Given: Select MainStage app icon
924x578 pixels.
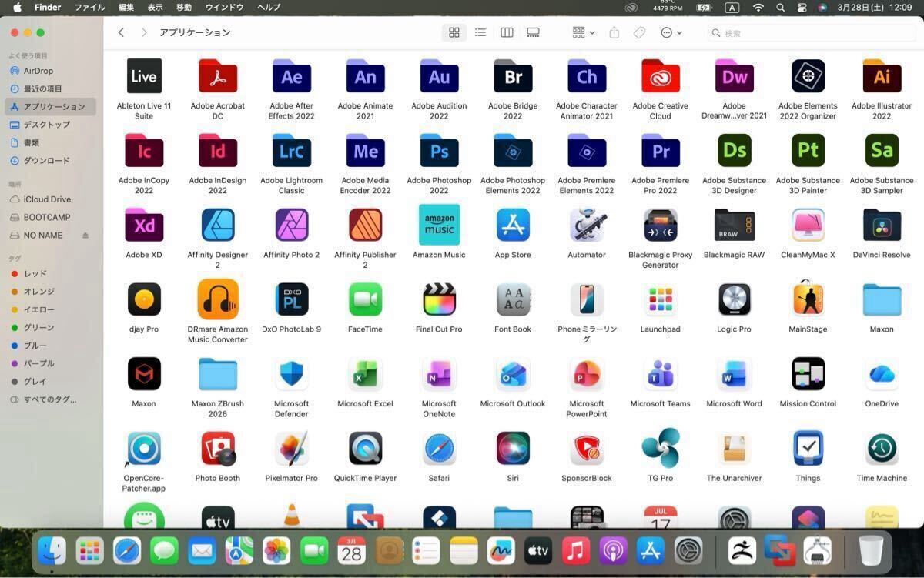Looking at the screenshot, I should point(808,299).
